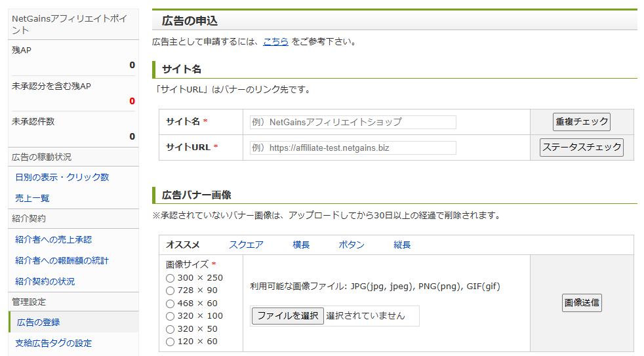This screenshot has height=356, width=644.
Task: Focus the サイトURL text field
Action: (x=353, y=148)
